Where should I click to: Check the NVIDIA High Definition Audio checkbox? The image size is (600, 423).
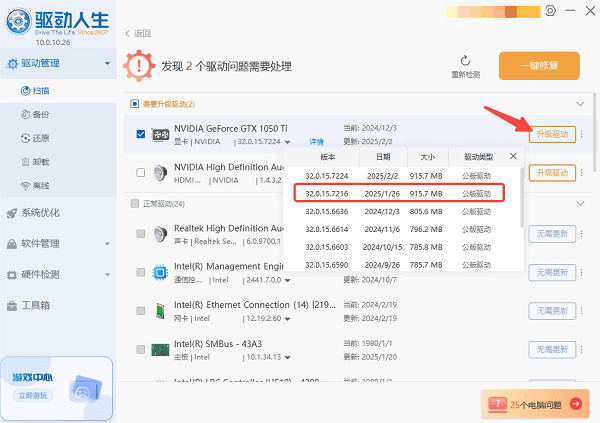click(140, 173)
